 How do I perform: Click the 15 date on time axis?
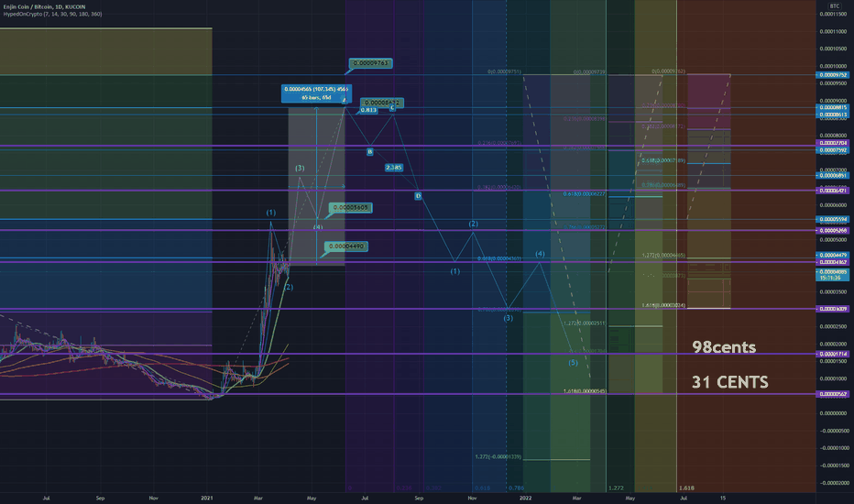(723, 498)
